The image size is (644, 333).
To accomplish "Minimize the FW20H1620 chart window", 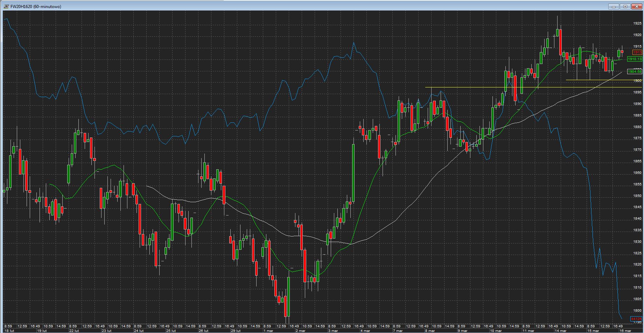I will coord(614,7).
